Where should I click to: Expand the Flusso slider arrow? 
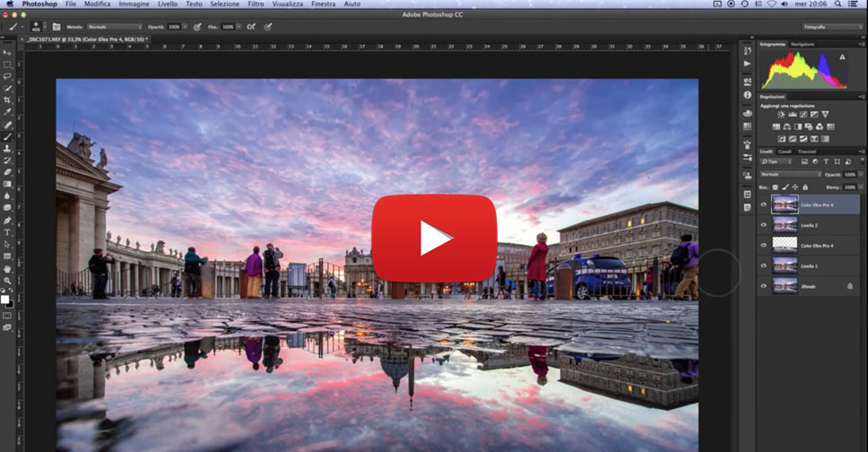(239, 27)
